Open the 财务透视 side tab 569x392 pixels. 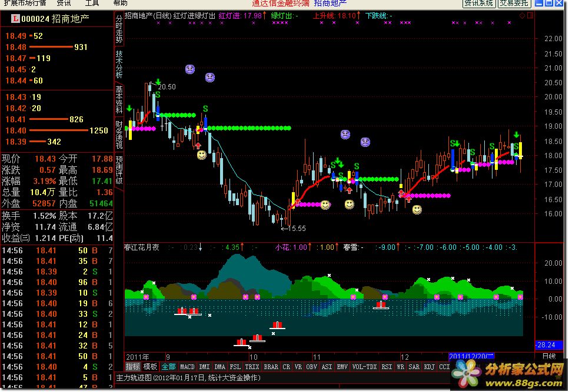coord(119,135)
